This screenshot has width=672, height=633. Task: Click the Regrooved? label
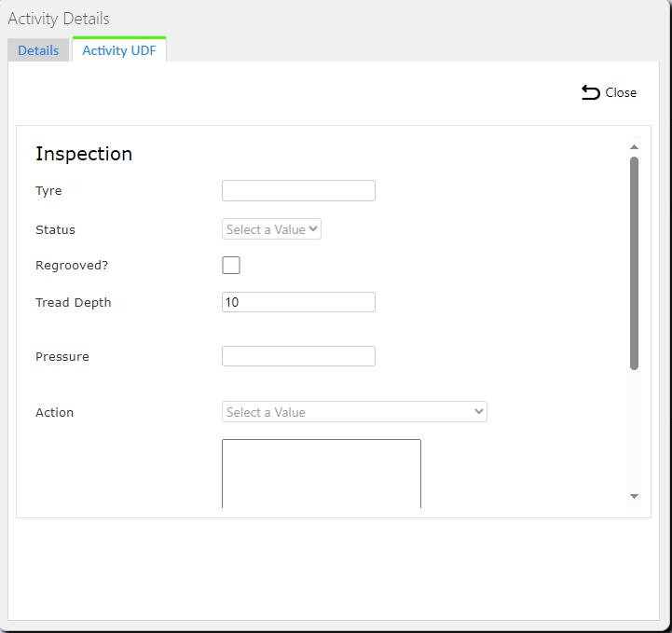72,266
